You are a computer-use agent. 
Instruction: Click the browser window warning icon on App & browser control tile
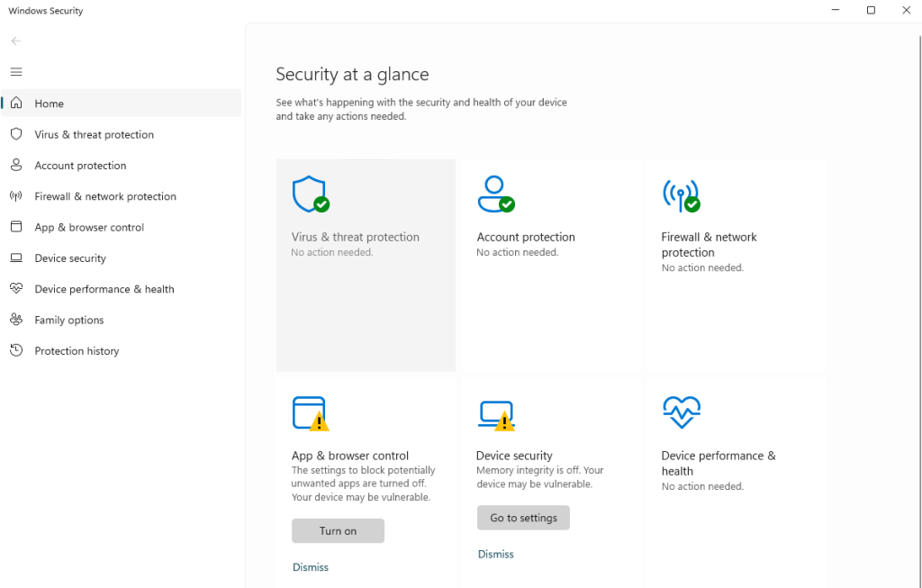[311, 413]
